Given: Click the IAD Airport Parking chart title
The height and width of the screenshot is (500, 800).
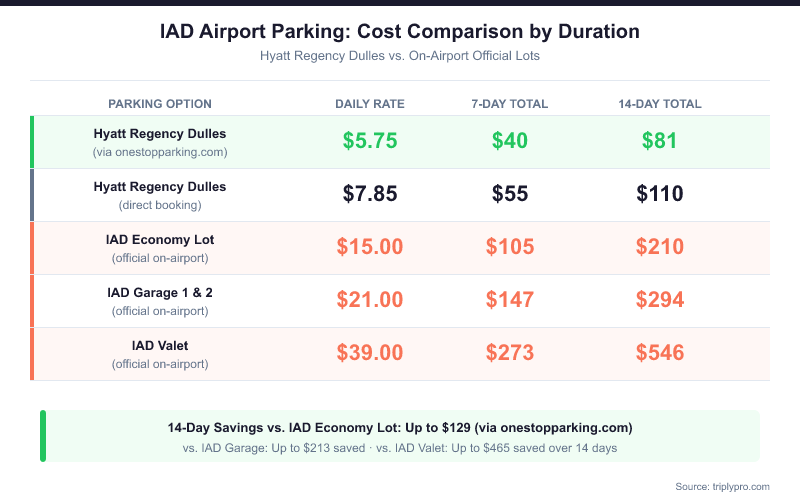Looking at the screenshot, I should point(400,32).
